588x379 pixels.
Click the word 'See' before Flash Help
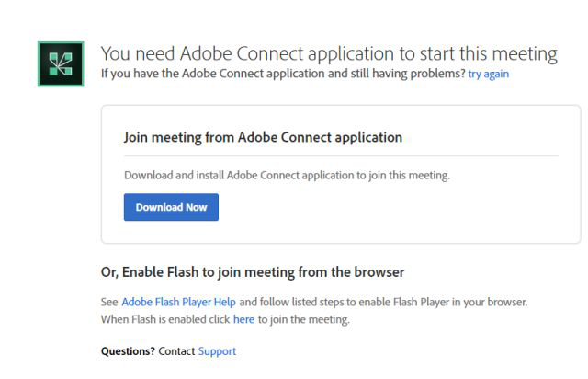click(x=109, y=302)
